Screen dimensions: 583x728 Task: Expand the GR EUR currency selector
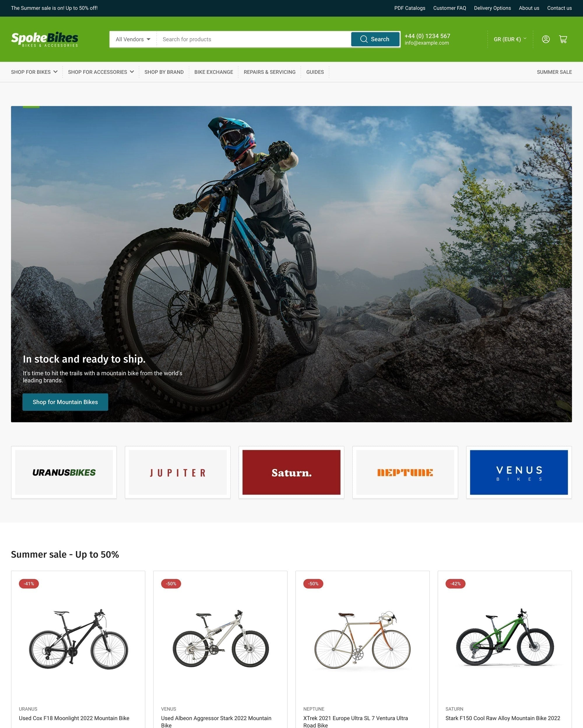pos(509,39)
